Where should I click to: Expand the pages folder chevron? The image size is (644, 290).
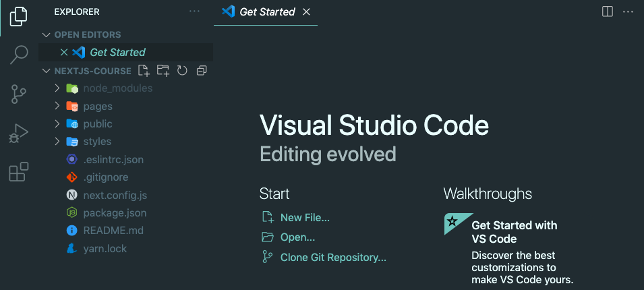[57, 106]
